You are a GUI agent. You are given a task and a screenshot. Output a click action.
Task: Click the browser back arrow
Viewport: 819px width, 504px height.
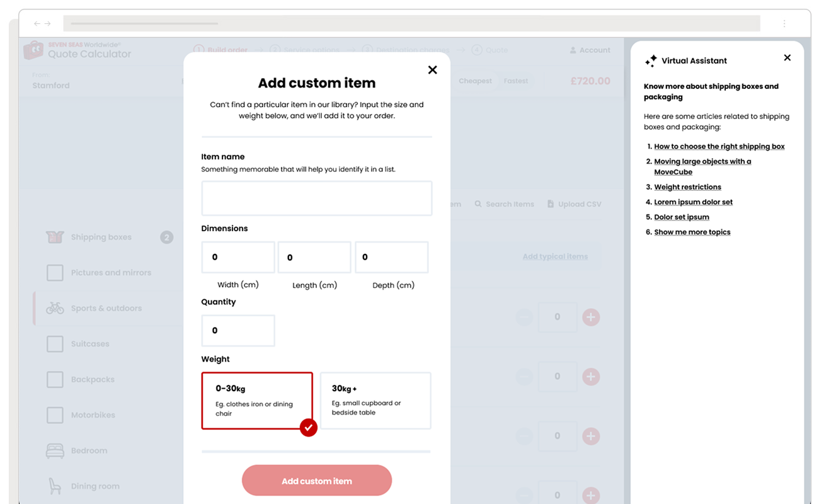click(37, 23)
